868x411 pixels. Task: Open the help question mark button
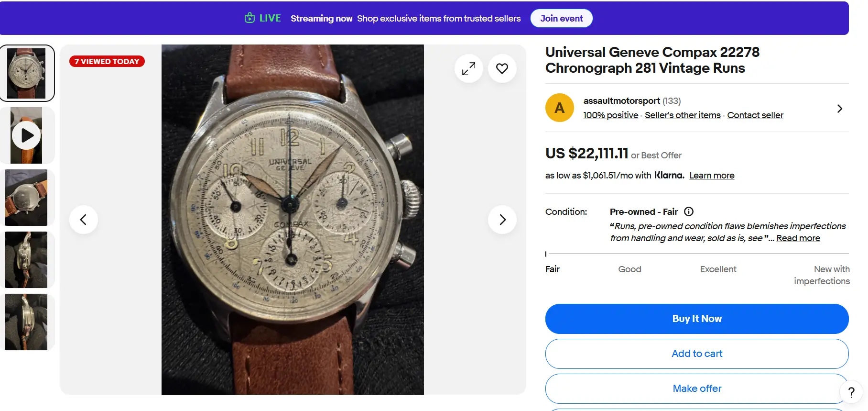(851, 393)
